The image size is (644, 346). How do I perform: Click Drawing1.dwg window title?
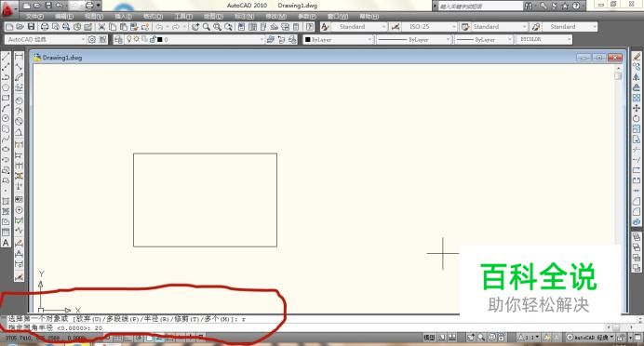point(62,58)
